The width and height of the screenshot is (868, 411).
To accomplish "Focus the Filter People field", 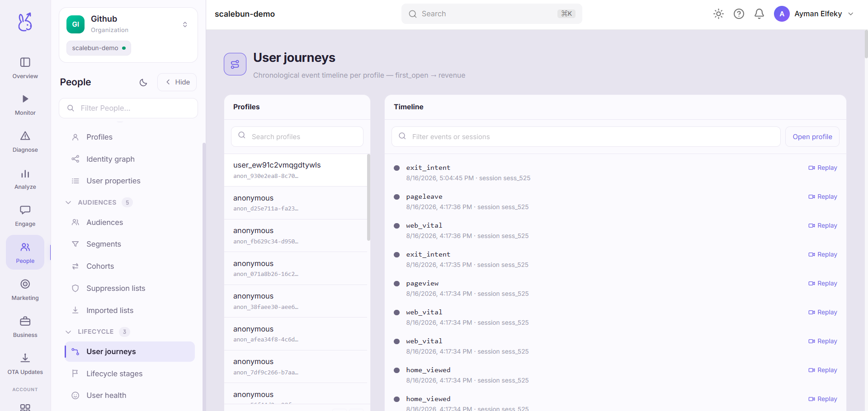I will [128, 108].
